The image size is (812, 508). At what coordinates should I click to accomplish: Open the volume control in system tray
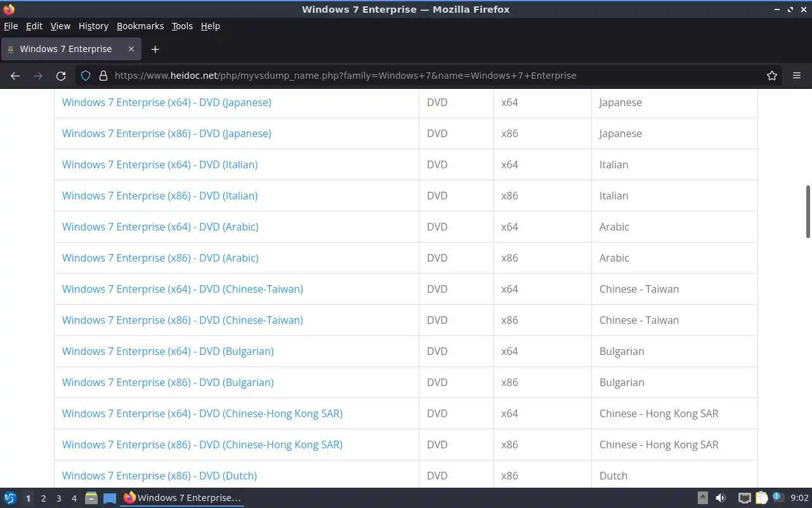click(x=721, y=498)
